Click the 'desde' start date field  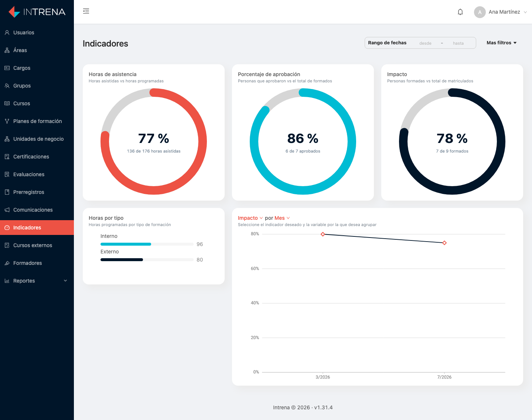(425, 43)
